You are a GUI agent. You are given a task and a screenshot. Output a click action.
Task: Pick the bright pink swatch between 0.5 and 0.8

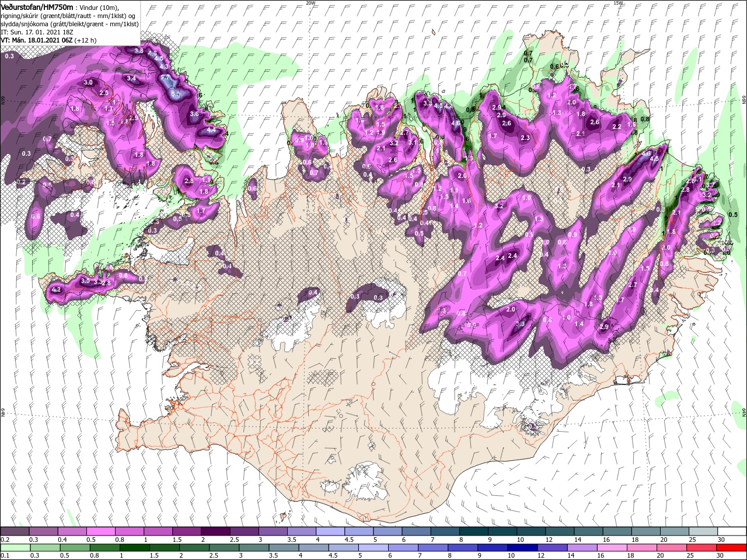100,532
